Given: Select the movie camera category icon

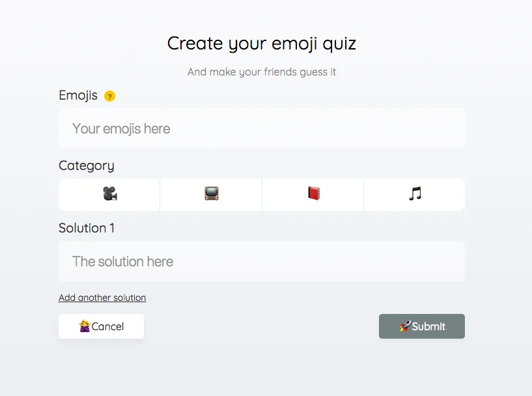Looking at the screenshot, I should 109,194.
